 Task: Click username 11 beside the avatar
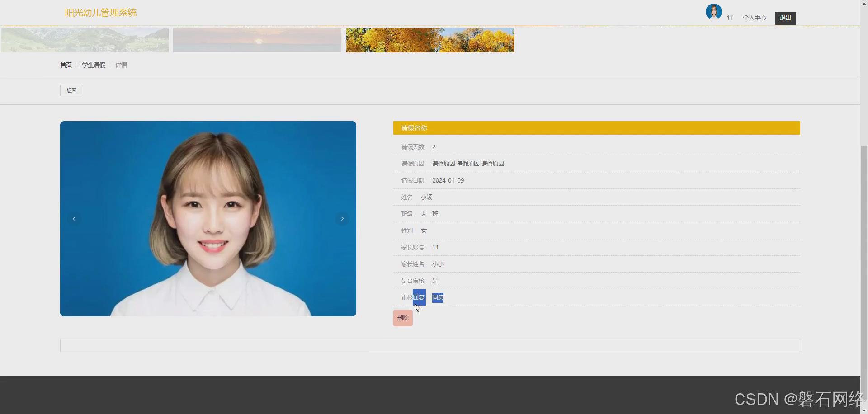point(730,18)
